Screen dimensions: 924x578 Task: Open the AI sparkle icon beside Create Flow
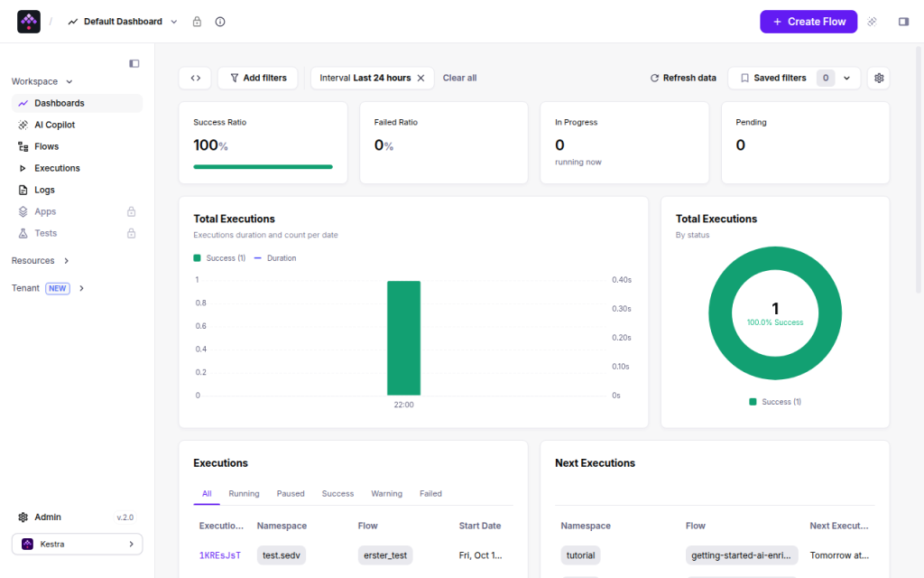tap(873, 22)
